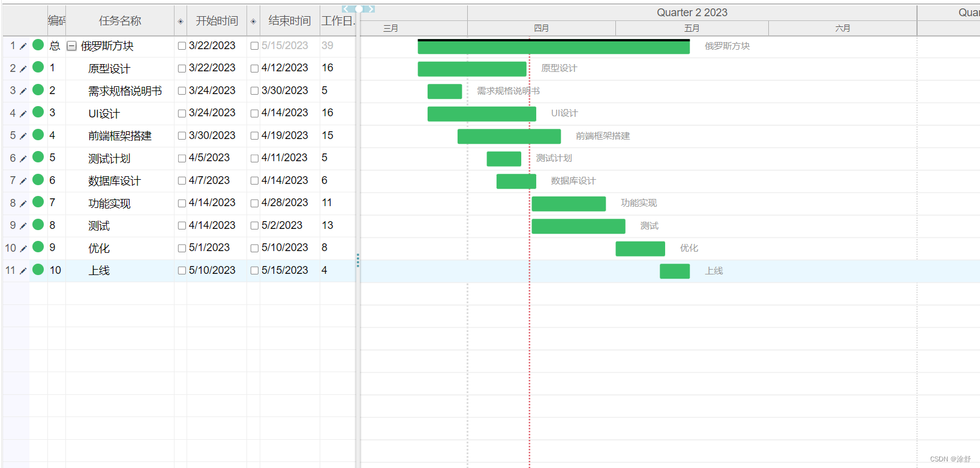Toggle end checkbox beside 5/15/2023 in 上线 row
The width and height of the screenshot is (980, 468).
click(254, 271)
